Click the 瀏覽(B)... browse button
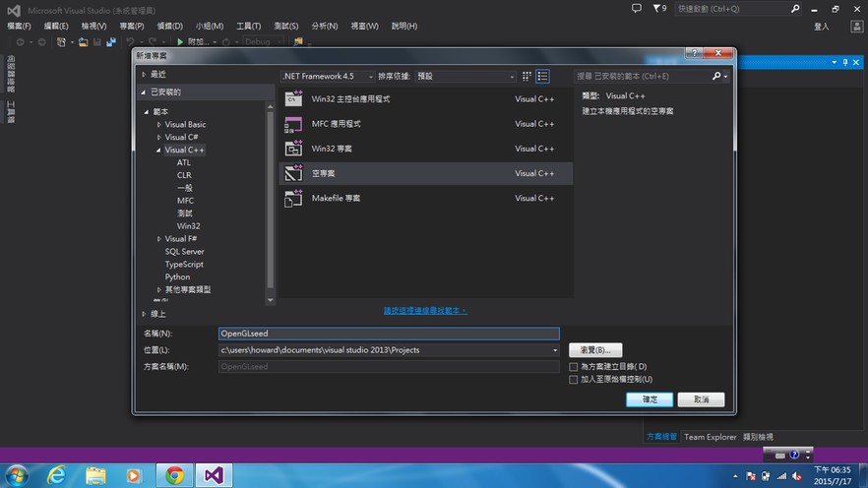 point(595,350)
